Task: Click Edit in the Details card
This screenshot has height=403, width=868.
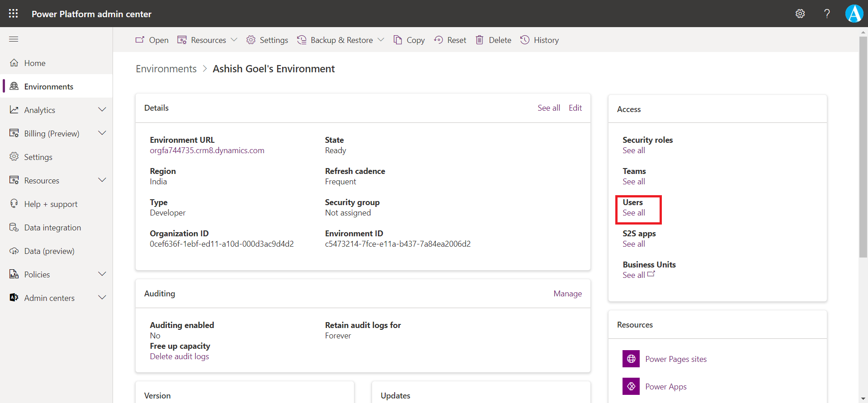Action: 575,108
